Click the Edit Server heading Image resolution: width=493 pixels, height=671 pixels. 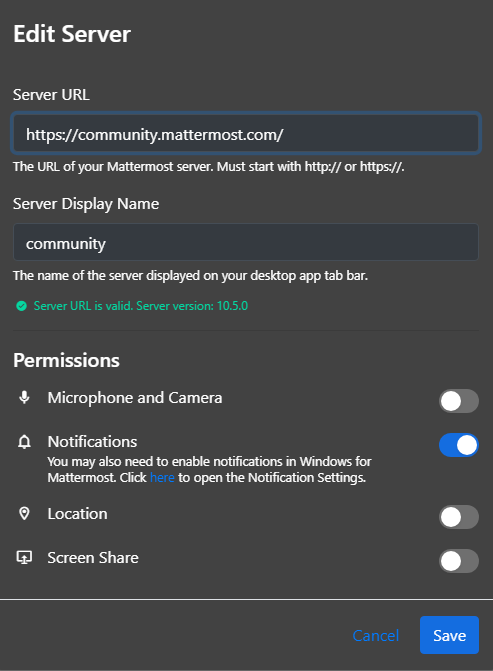click(72, 34)
